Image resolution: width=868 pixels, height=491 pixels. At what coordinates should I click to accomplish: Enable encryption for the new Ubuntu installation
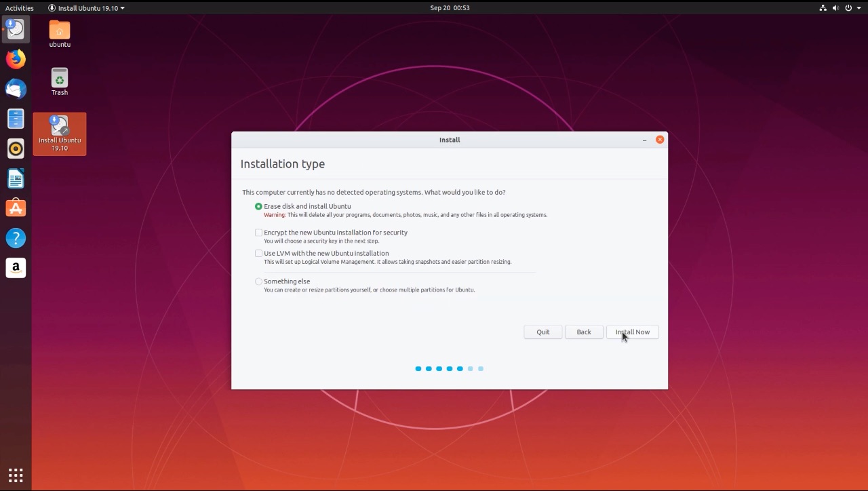[x=258, y=233]
